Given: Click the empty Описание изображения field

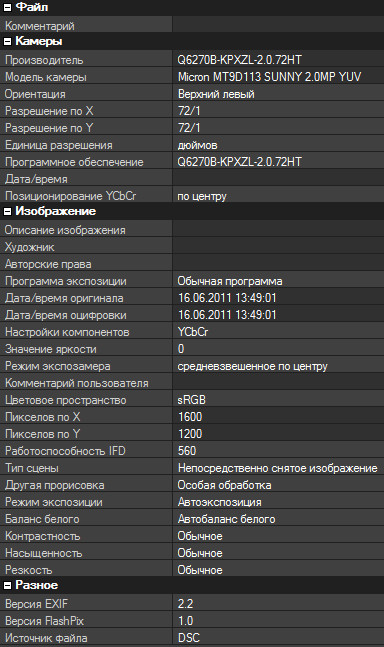Looking at the screenshot, I should pos(278,230).
